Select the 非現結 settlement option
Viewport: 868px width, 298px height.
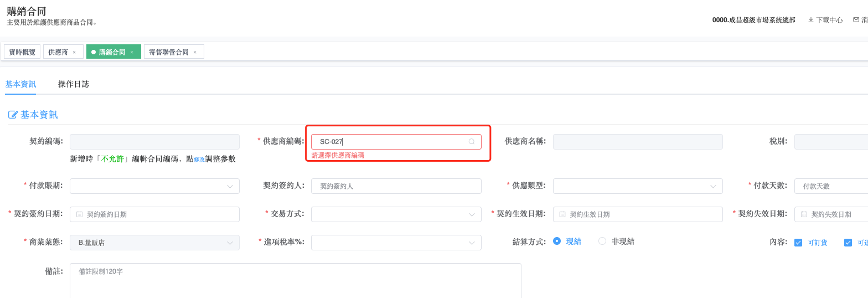coord(602,241)
